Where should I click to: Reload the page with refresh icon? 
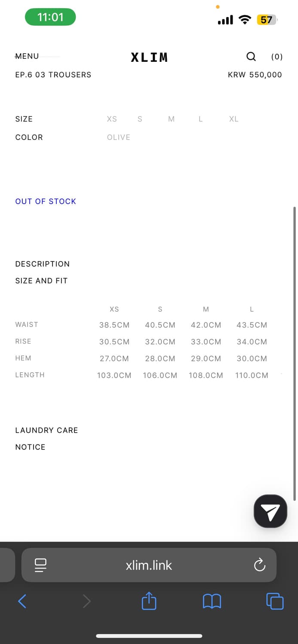coord(260,565)
